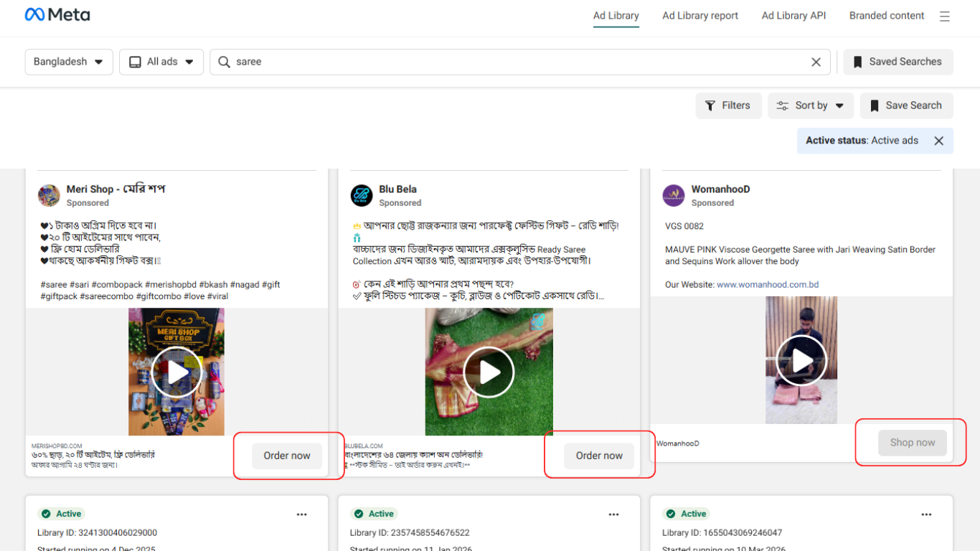Open the womanhood.com.bd website link
The height and width of the screenshot is (551, 980).
(768, 285)
